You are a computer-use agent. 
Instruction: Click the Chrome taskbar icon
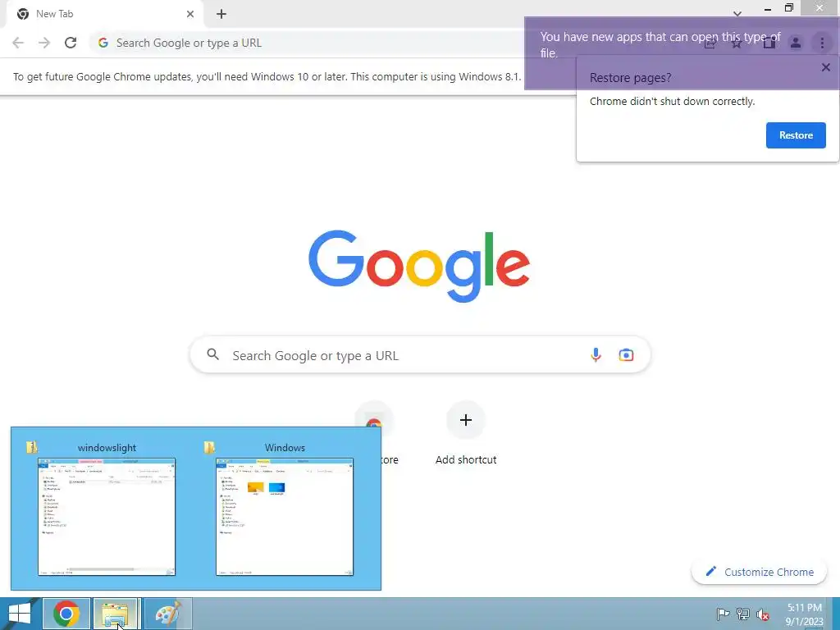tap(66, 614)
